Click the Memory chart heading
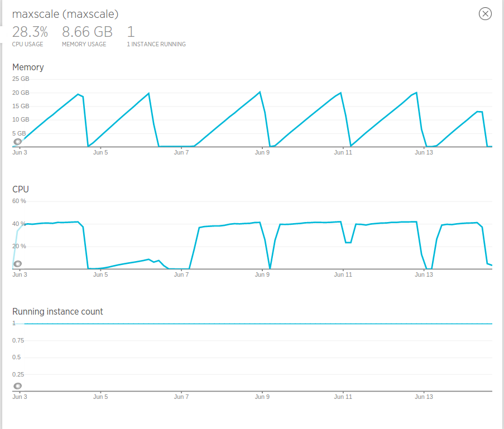Viewport: 504px width, 429px height. 28,67
